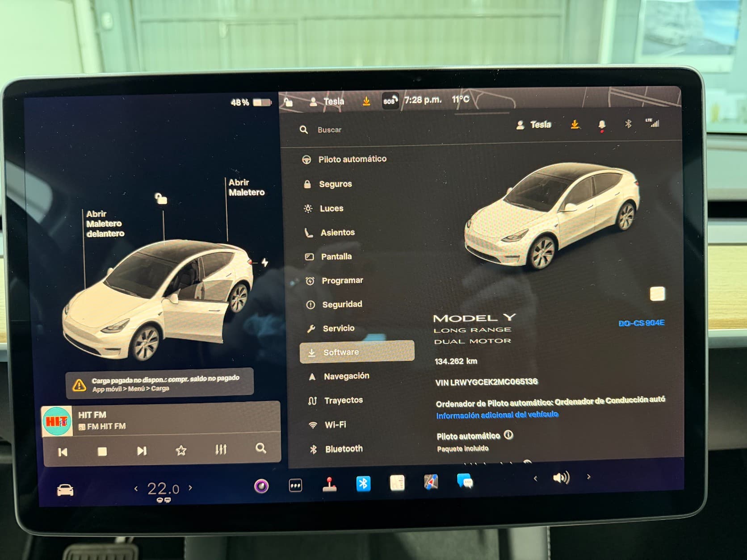Toggle the charge port lightning icon

tap(264, 263)
